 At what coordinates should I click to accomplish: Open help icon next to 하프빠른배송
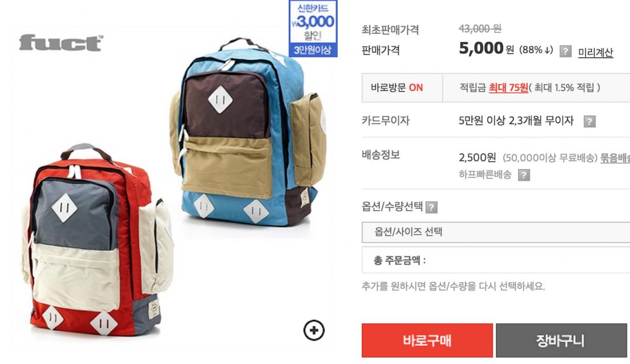point(523,175)
